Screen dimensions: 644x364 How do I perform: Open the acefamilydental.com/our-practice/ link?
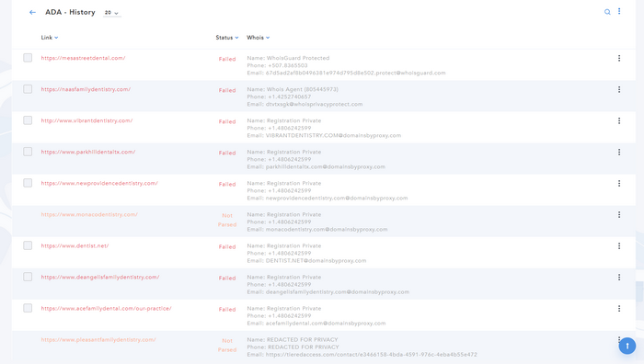(x=106, y=308)
